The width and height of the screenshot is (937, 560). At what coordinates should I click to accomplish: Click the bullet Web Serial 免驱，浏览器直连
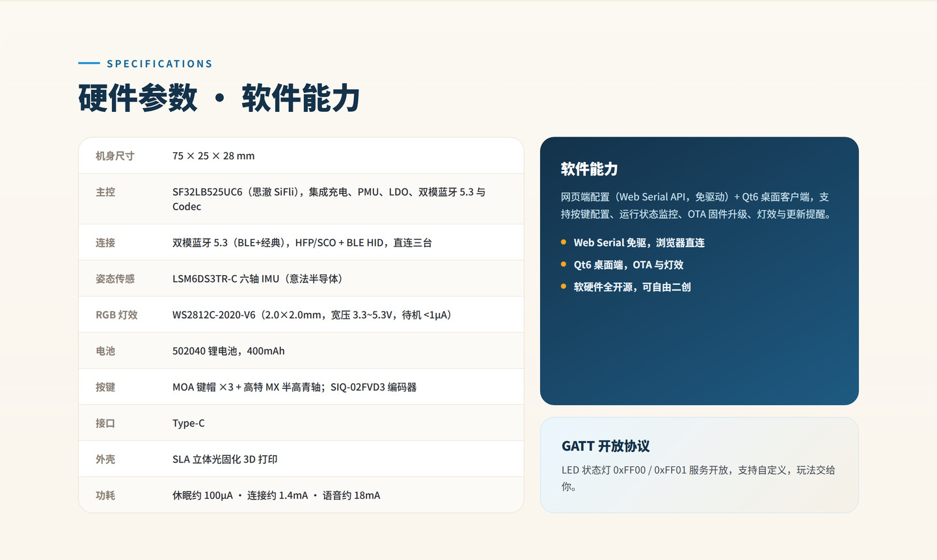639,243
